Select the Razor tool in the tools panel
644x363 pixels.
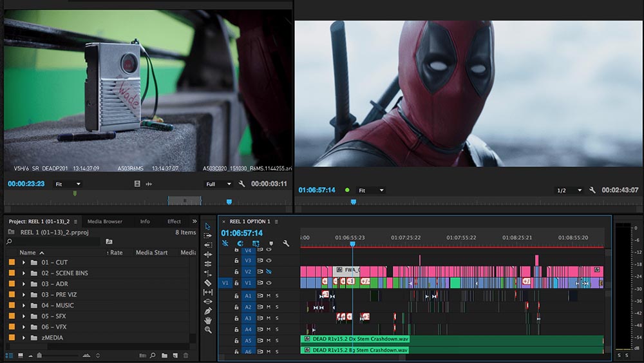208,282
